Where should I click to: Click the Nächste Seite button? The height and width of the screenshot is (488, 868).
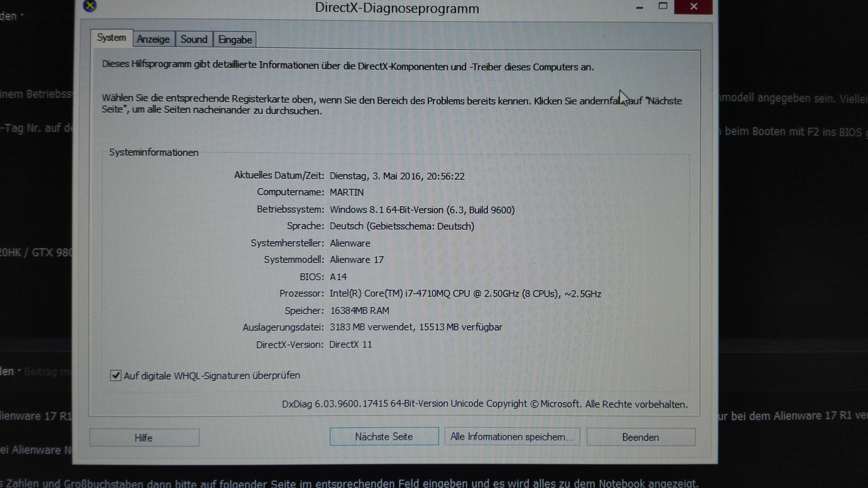tap(384, 437)
